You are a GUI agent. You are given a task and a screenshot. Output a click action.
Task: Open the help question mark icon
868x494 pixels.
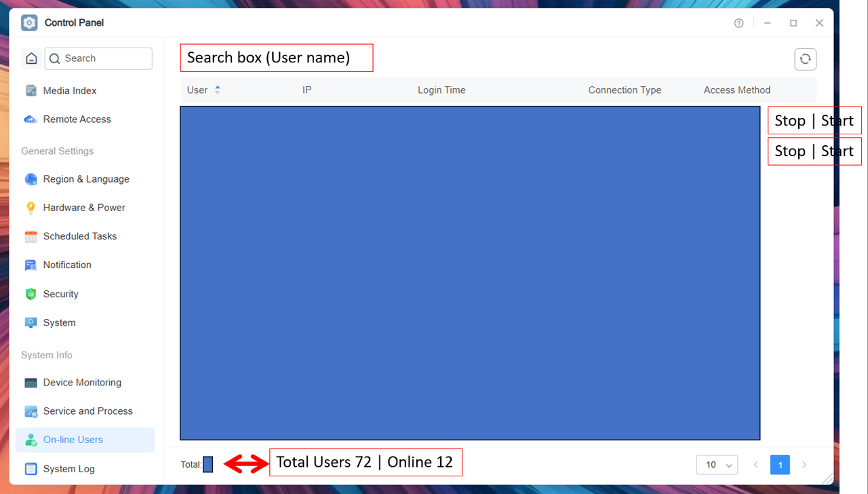(739, 23)
